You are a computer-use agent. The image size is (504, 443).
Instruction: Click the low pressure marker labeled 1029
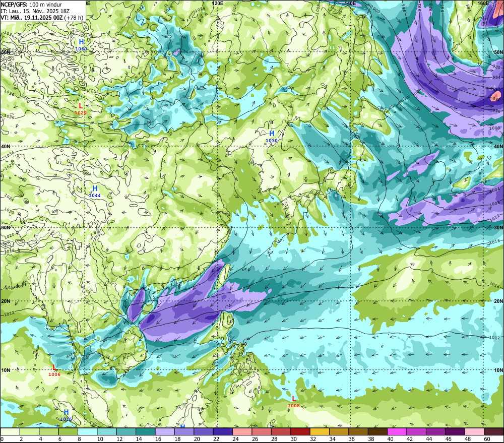81,108
